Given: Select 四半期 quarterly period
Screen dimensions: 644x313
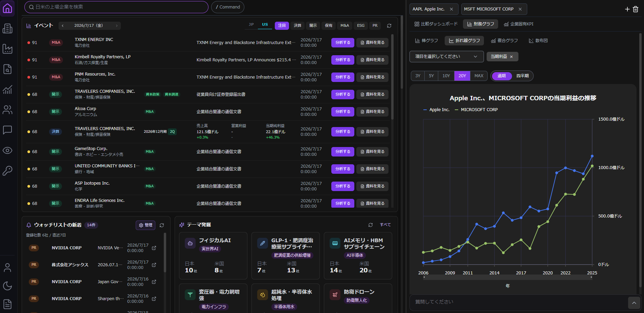Looking at the screenshot, I should coord(523,76).
